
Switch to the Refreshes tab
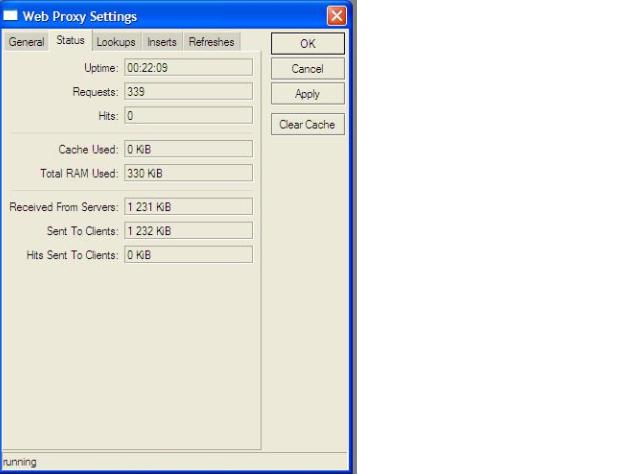[x=211, y=42]
